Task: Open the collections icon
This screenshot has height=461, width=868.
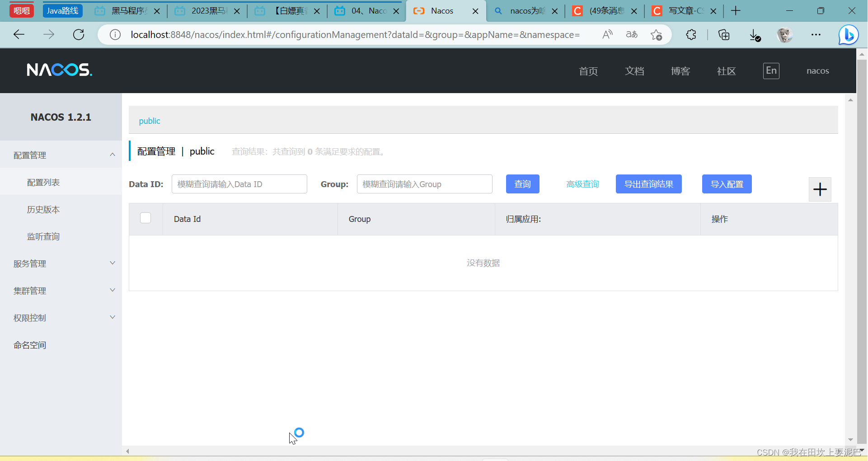Action: [x=724, y=34]
